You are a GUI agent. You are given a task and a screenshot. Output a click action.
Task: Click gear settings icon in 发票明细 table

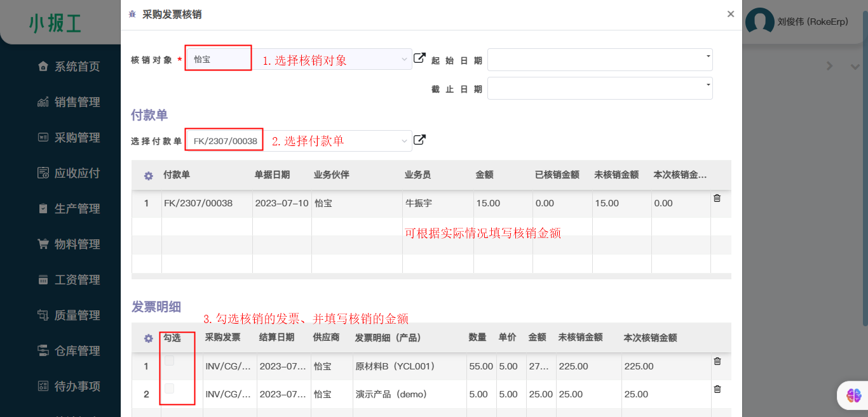(148, 338)
